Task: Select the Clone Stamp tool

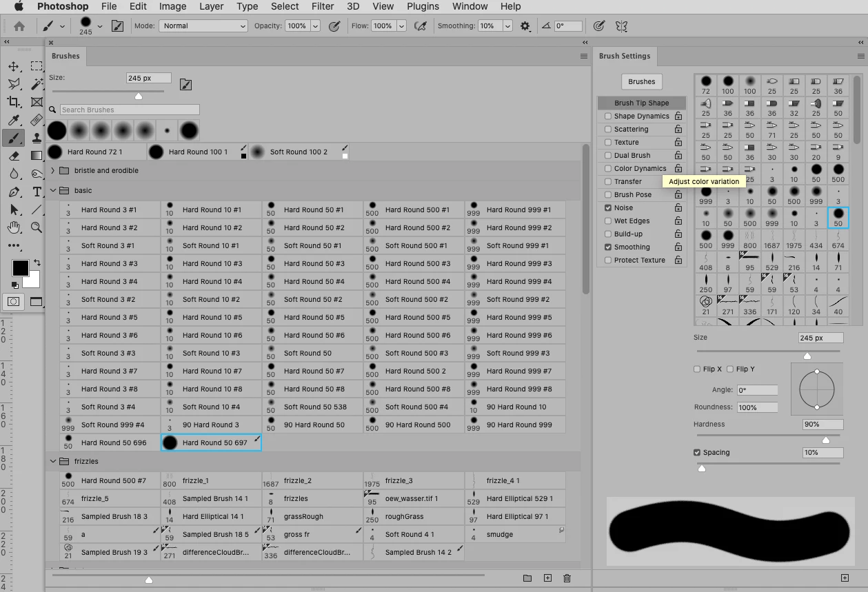Action: coord(37,138)
